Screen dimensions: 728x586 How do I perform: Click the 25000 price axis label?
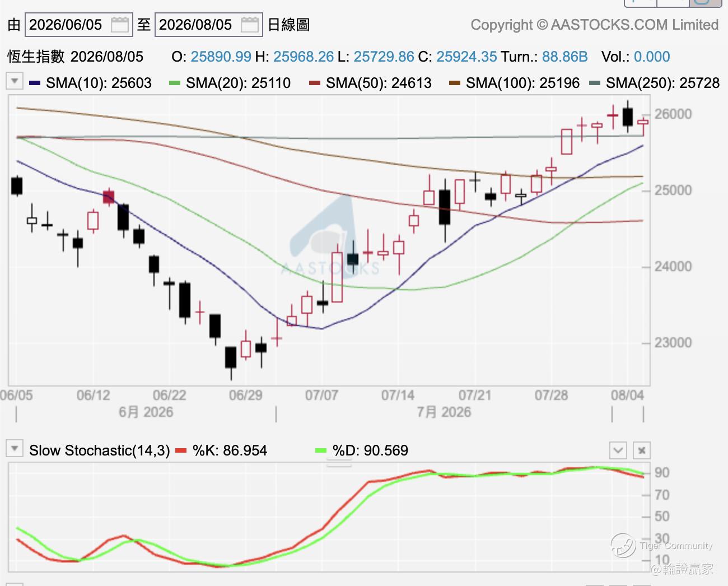tap(673, 190)
